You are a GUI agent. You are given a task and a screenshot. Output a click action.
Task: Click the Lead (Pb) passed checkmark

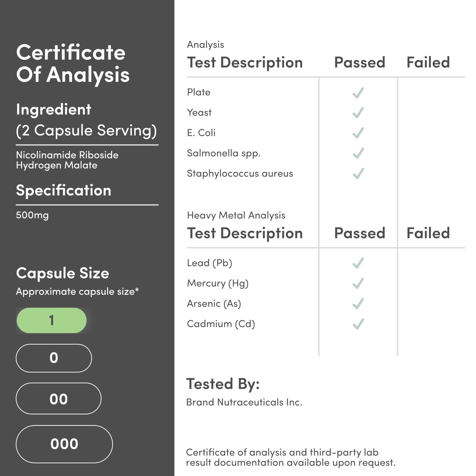coord(358,263)
